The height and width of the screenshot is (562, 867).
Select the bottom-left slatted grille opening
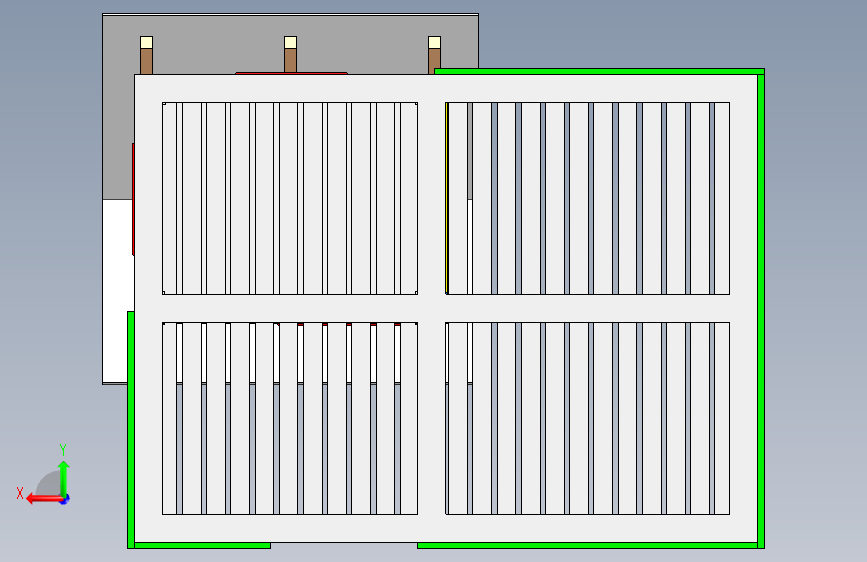click(290, 418)
